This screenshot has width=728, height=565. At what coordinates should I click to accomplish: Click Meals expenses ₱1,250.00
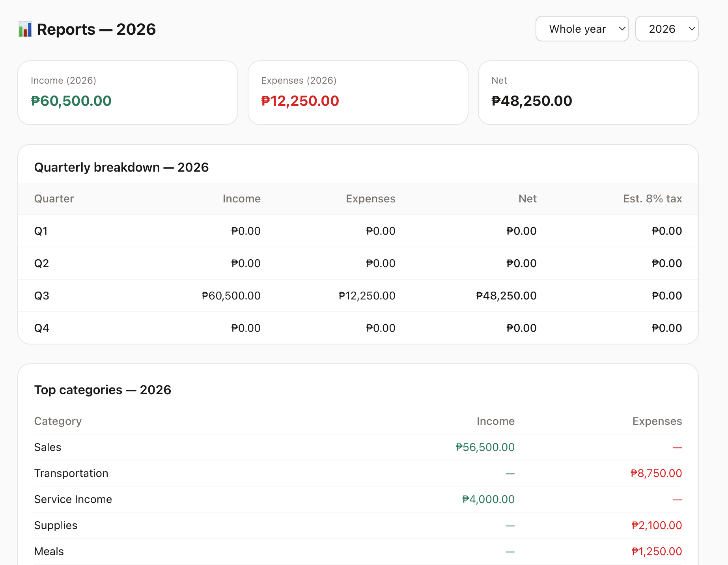point(657,551)
